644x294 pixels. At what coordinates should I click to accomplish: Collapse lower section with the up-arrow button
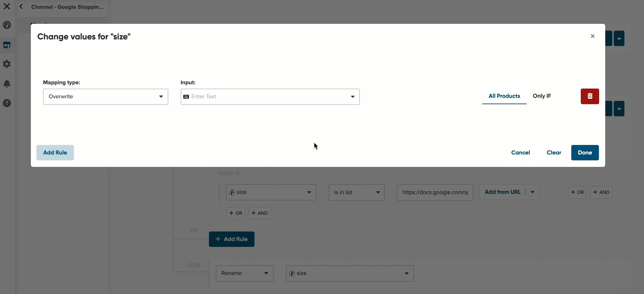coord(619,109)
